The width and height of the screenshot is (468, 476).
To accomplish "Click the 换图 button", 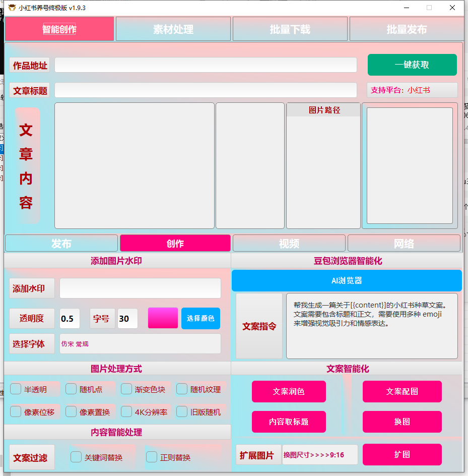I will 402,422.
